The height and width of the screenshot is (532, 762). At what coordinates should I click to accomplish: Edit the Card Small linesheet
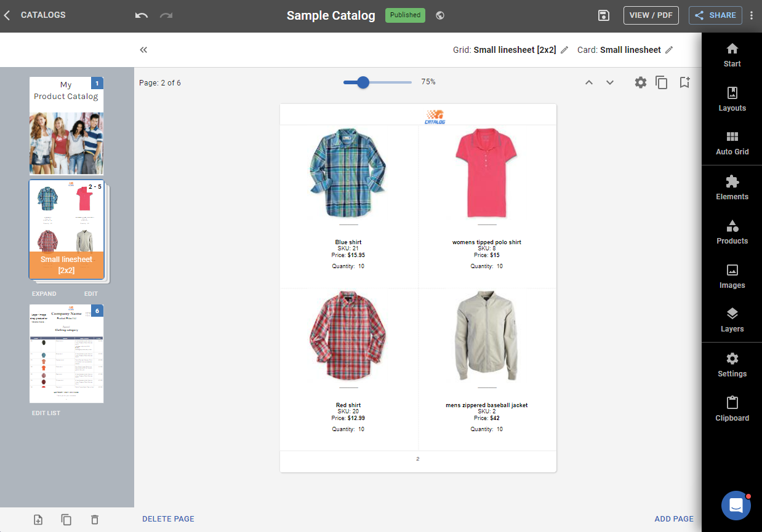pos(669,50)
